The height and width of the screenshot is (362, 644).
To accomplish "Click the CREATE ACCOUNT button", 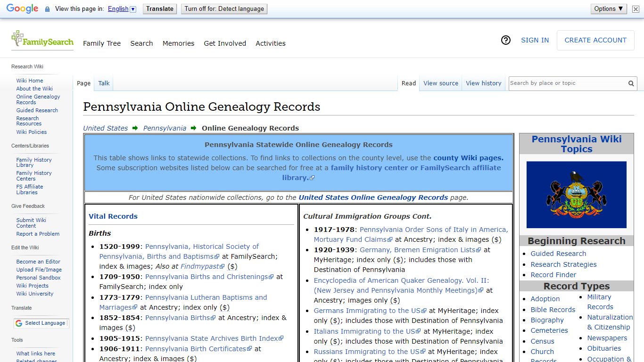I will point(595,41).
